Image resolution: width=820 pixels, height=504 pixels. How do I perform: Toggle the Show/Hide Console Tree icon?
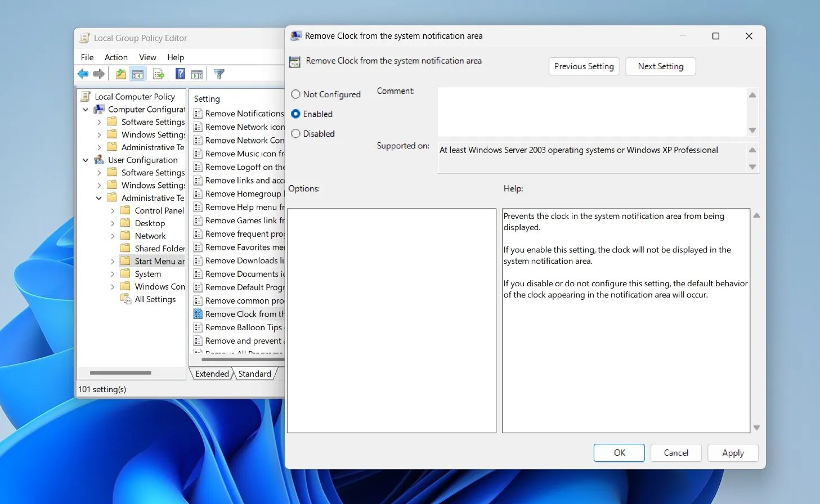138,74
